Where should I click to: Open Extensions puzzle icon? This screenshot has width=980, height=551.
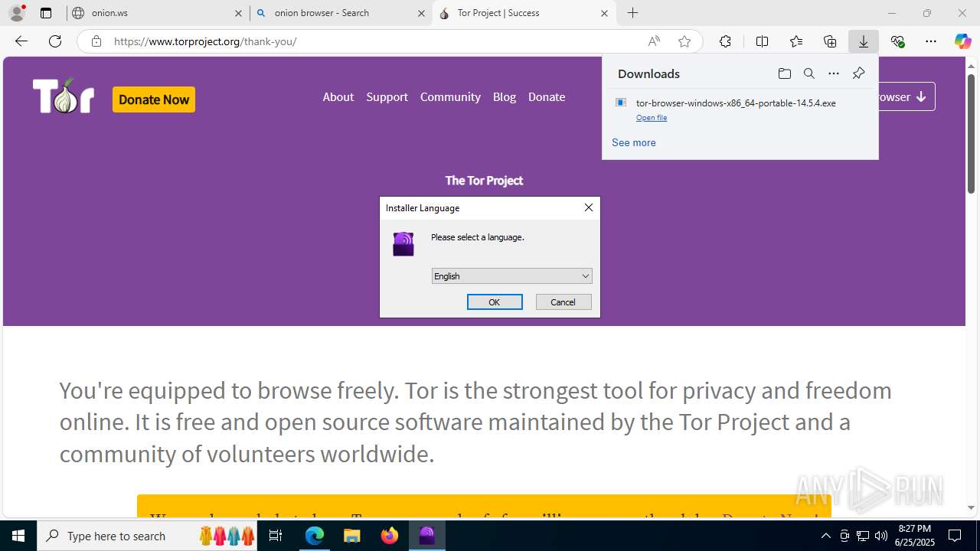[725, 41]
